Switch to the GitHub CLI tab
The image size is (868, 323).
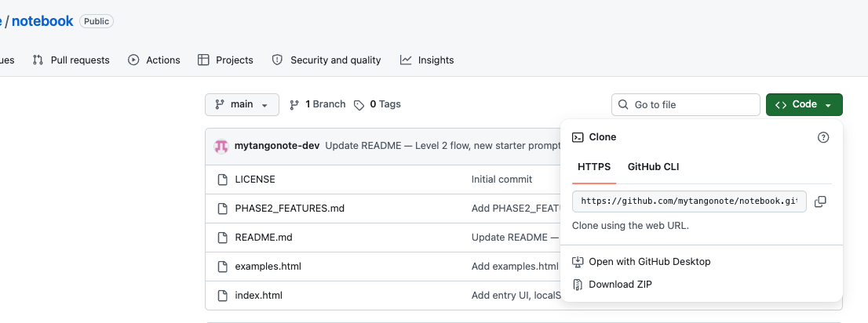(653, 167)
